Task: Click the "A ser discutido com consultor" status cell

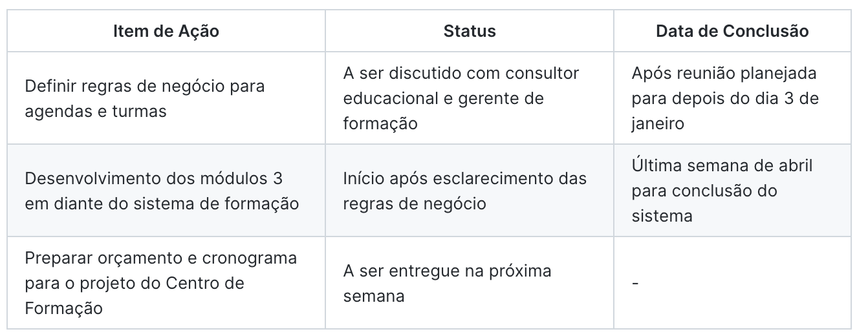Action: [x=461, y=73]
